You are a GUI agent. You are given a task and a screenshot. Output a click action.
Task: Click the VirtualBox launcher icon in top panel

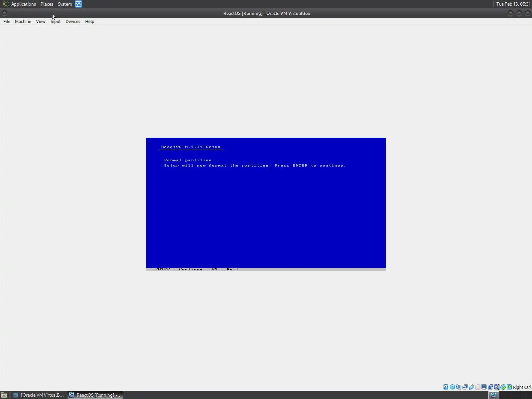(78, 4)
